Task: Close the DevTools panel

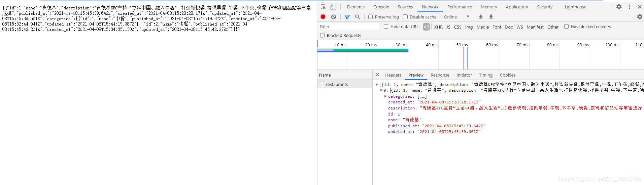Action: (640, 7)
